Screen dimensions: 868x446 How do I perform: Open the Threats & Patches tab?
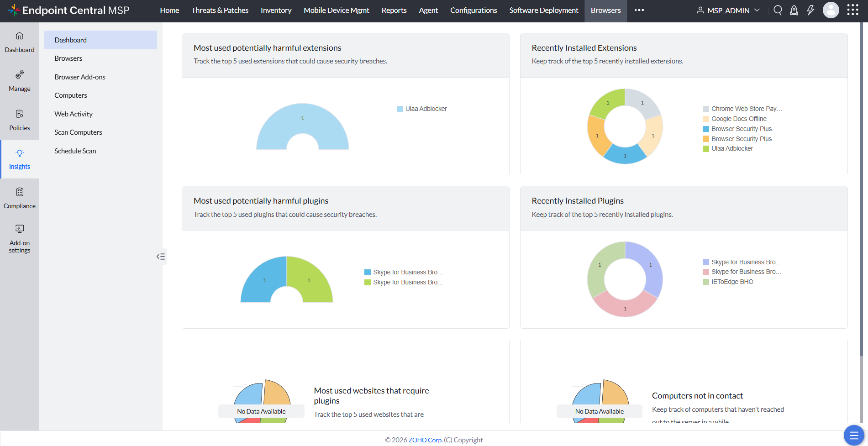(x=220, y=10)
